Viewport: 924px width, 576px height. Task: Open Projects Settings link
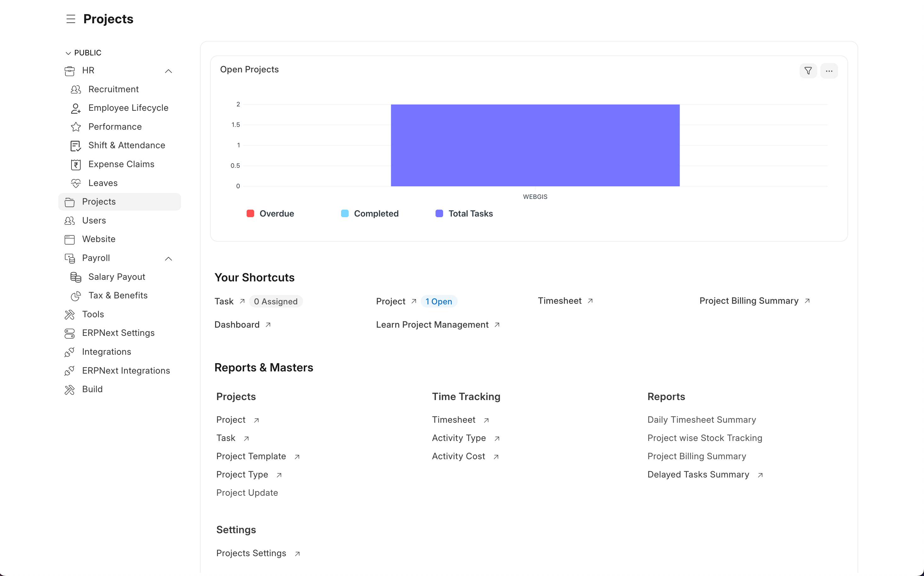251,553
